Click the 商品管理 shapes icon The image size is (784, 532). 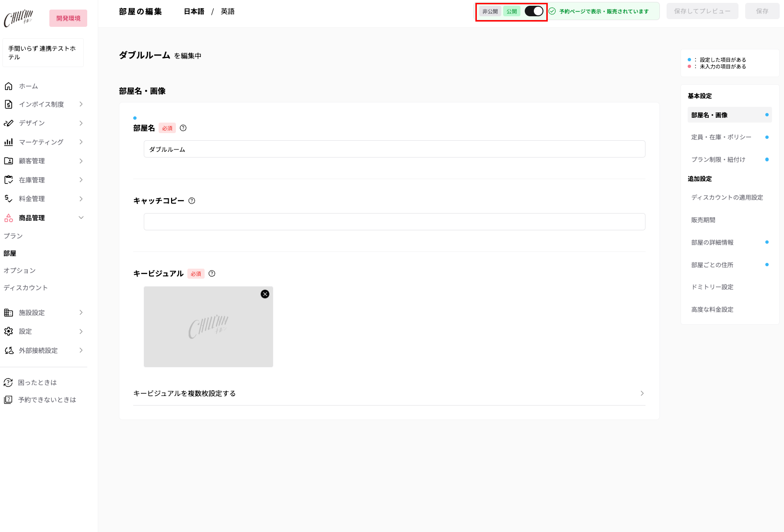tap(8, 218)
